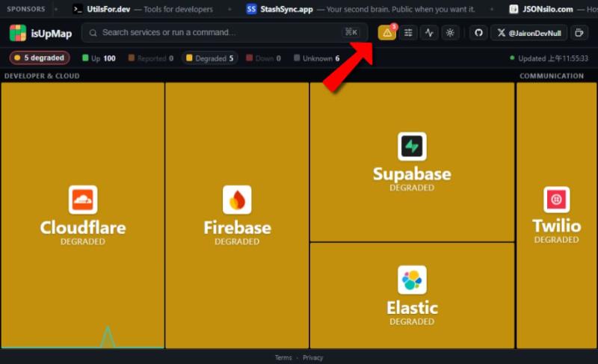
Task: Click the ⌘K shortcut badge
Action: point(351,32)
